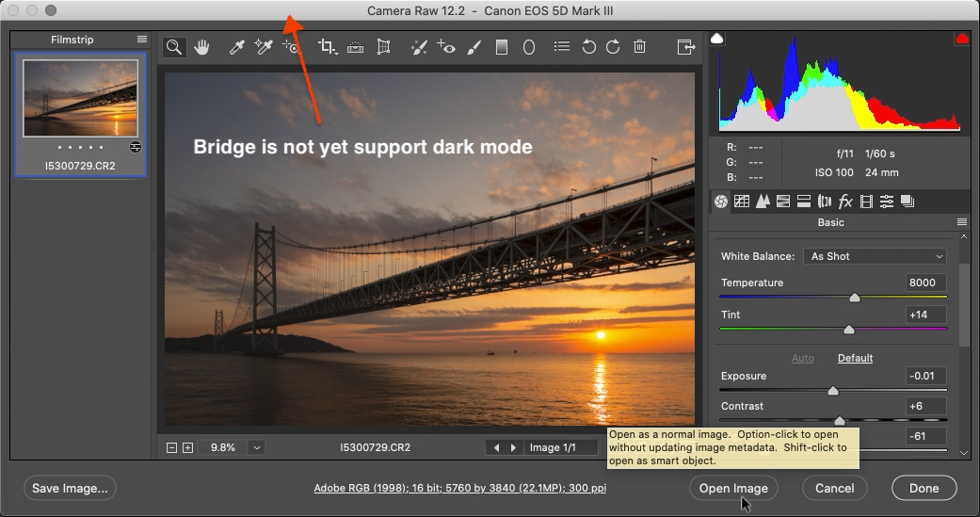Open the Basic panel options menu

tap(962, 222)
